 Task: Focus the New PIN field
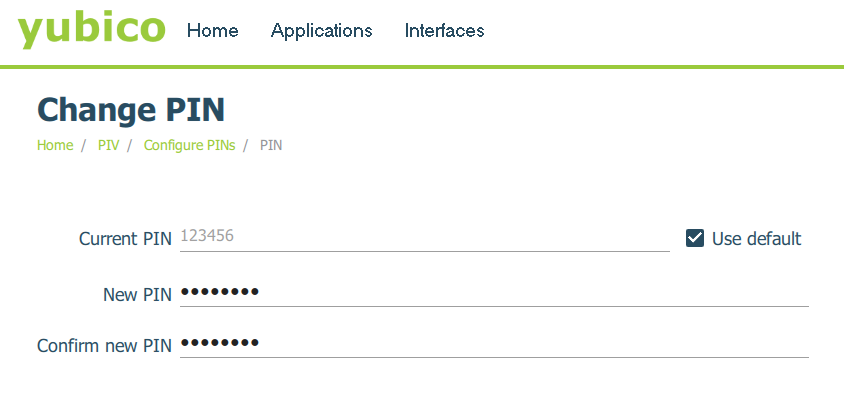tap(494, 293)
